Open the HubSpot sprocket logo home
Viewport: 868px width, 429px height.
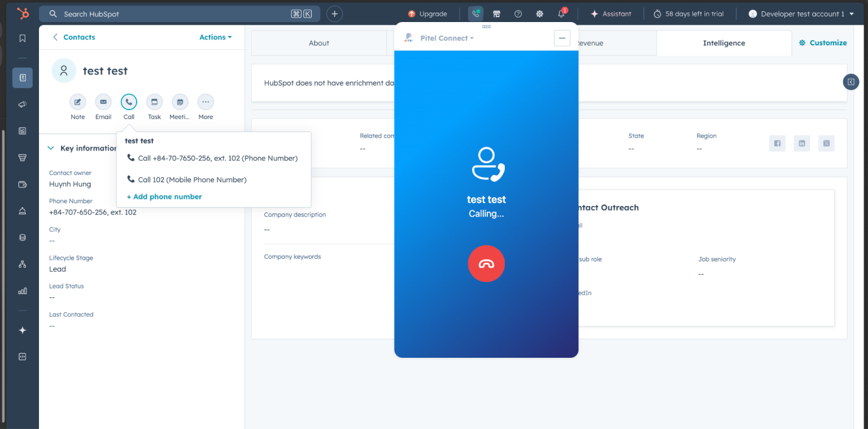click(23, 13)
